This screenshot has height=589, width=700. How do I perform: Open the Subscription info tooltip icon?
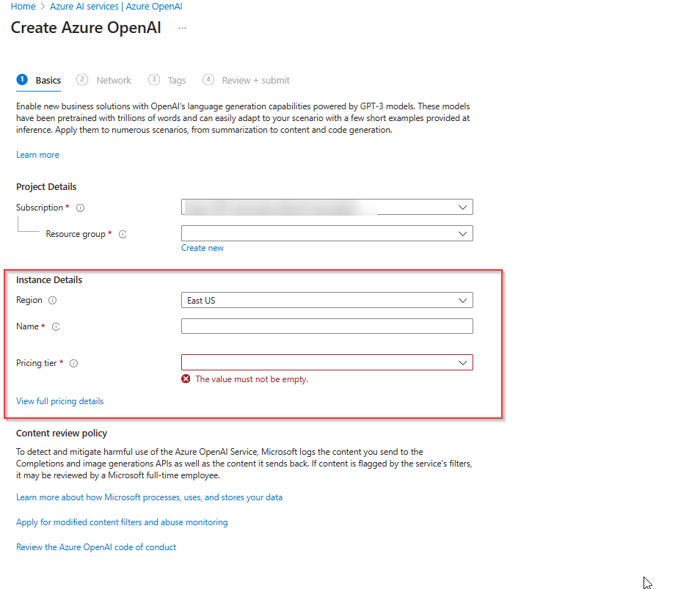tap(81, 208)
